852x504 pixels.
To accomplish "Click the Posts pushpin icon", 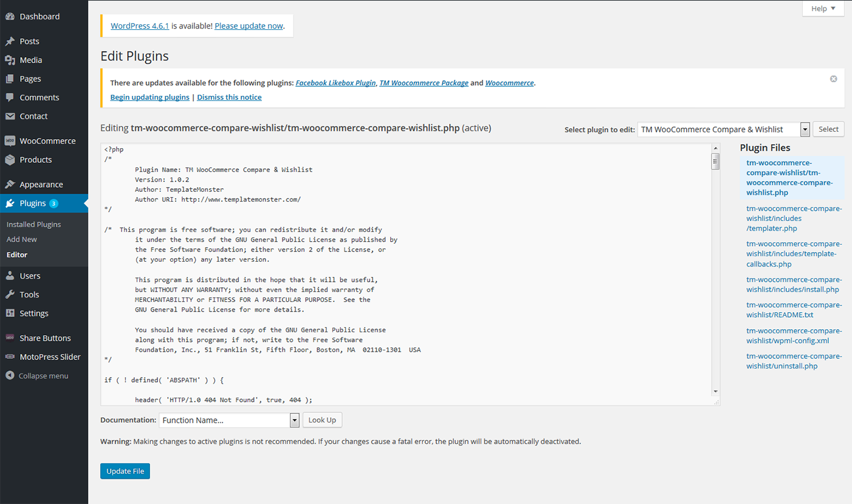I will pos(10,41).
